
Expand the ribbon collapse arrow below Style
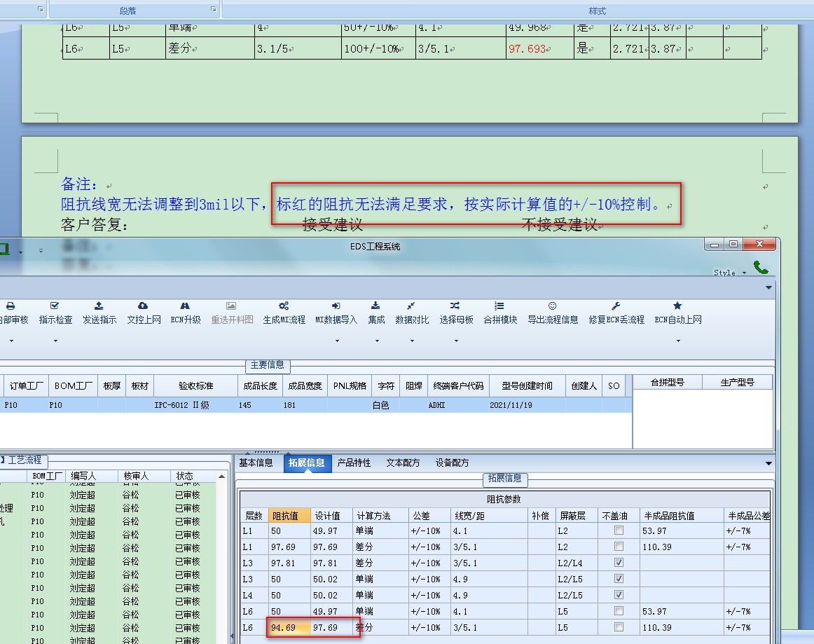[769, 288]
